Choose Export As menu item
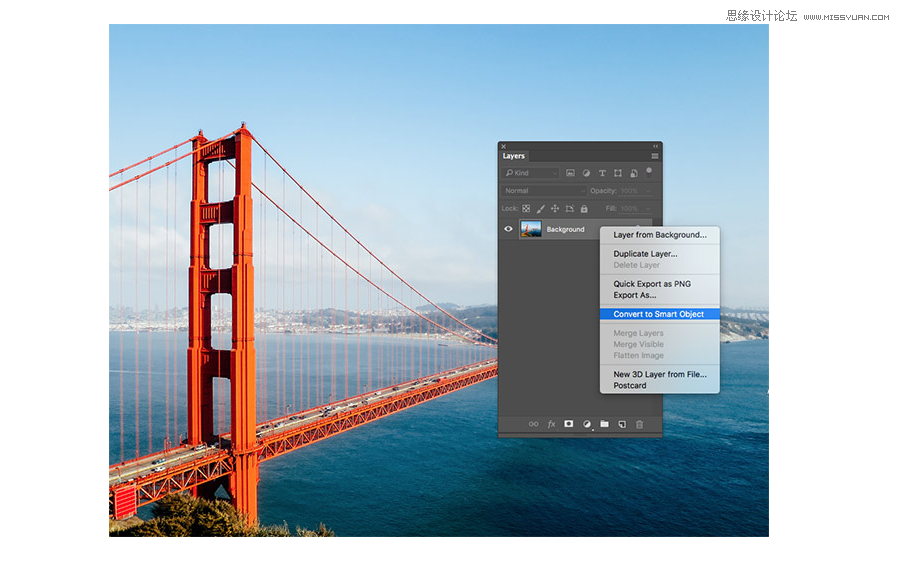The height and width of the screenshot is (565, 900). pos(660,295)
